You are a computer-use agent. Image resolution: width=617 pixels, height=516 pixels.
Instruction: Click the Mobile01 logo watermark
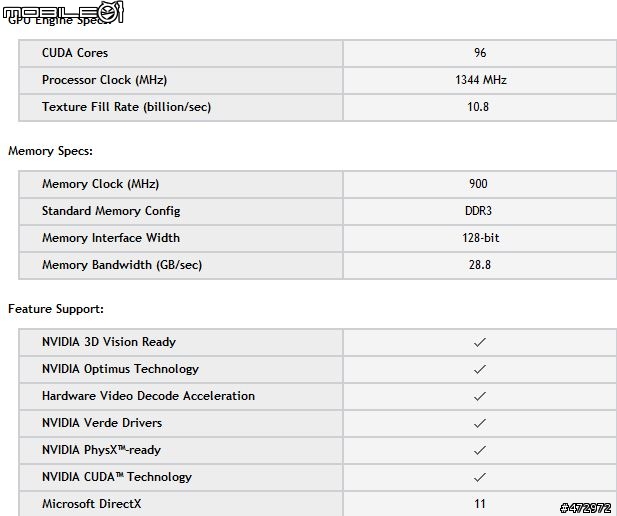coord(62,11)
